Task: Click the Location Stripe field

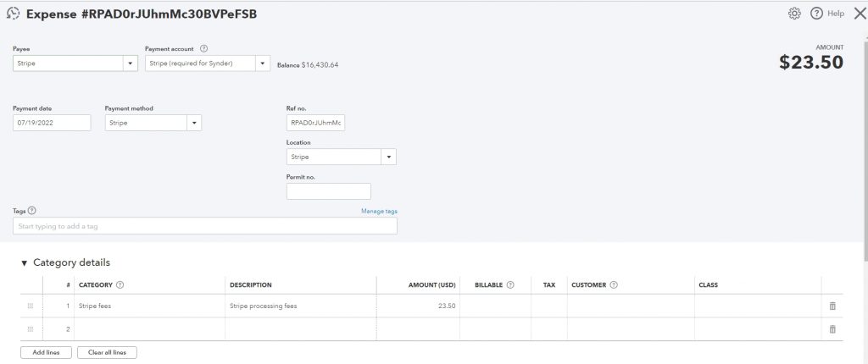Action: tap(334, 157)
